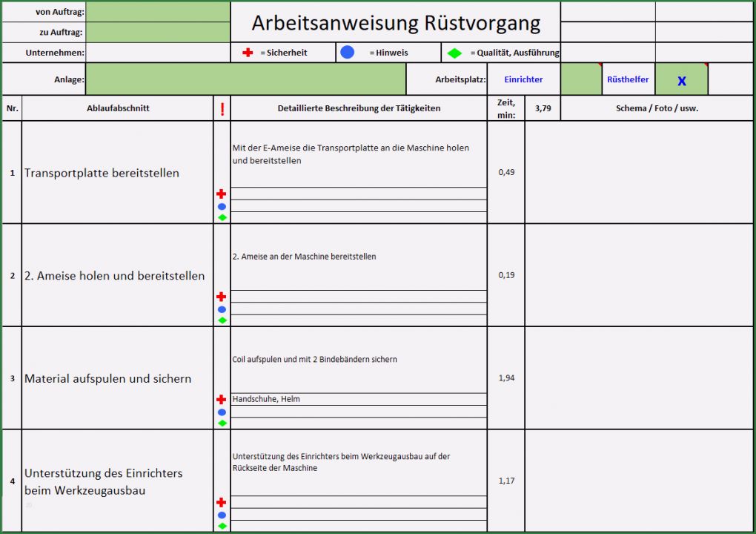Click the green cell next to Einrichter
756x534 pixels.
click(x=579, y=79)
